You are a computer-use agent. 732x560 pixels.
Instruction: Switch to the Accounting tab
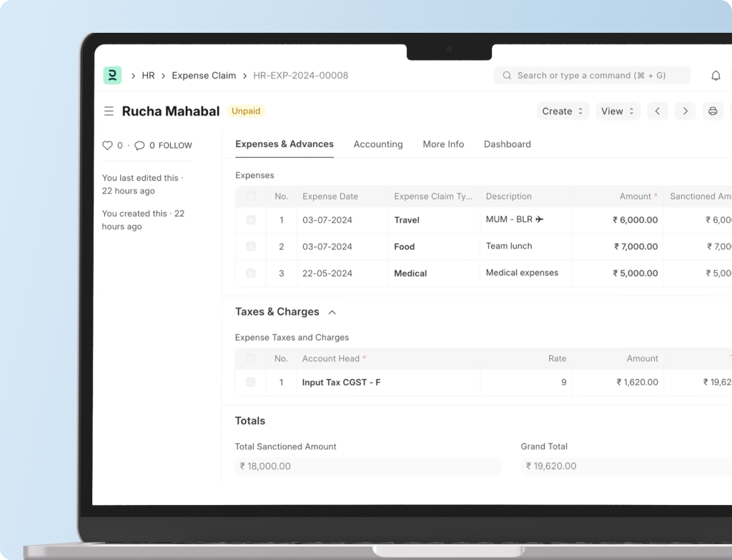378,144
